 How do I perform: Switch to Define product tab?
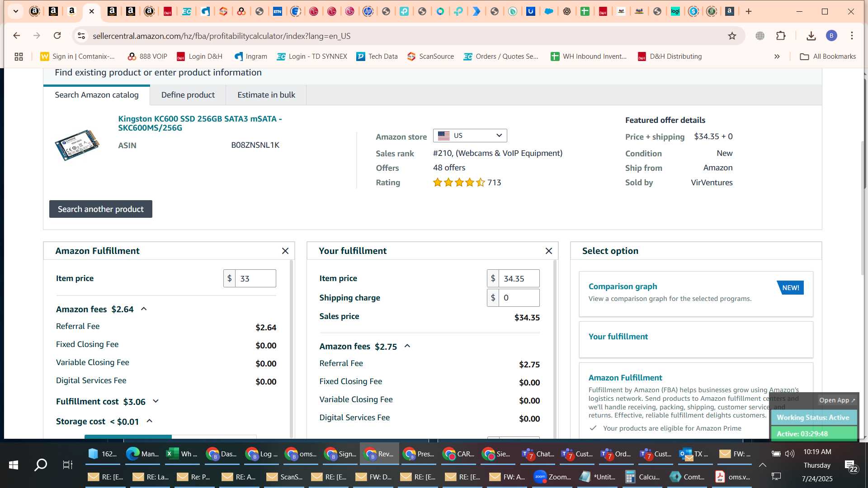coord(188,95)
